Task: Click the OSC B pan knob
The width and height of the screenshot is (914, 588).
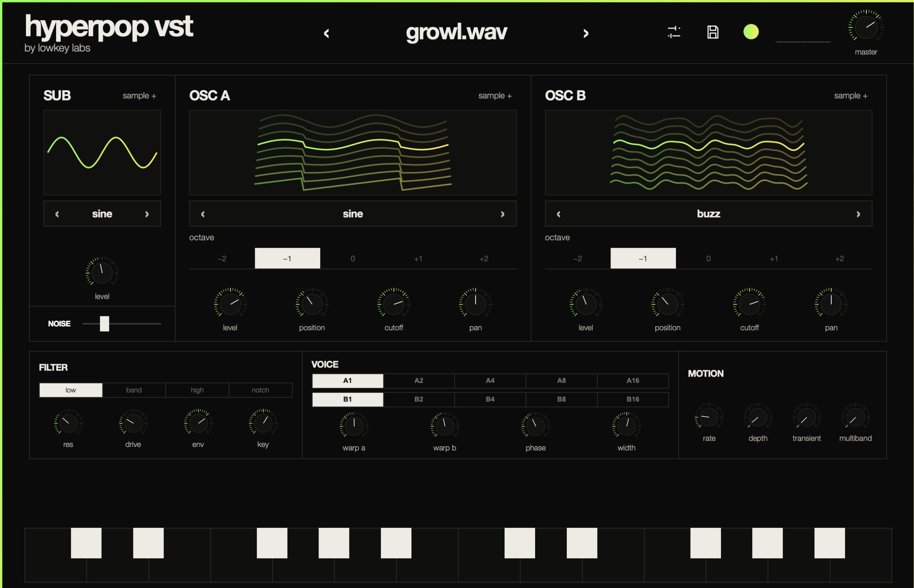Action: pyautogui.click(x=831, y=304)
